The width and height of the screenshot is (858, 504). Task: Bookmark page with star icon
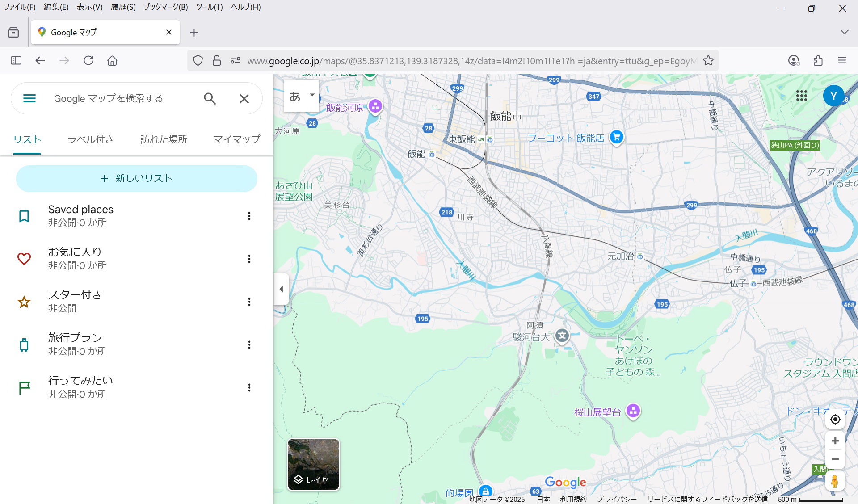tap(708, 60)
